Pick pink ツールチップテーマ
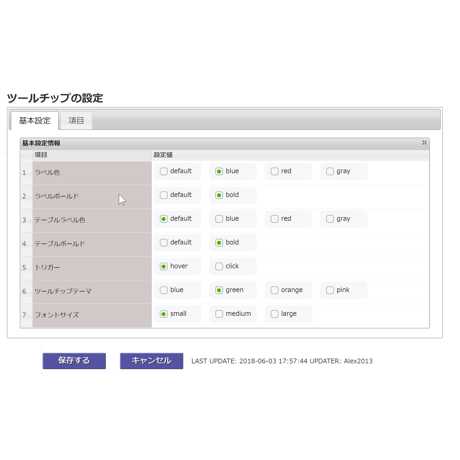This screenshot has height=460, width=460. coord(330,290)
